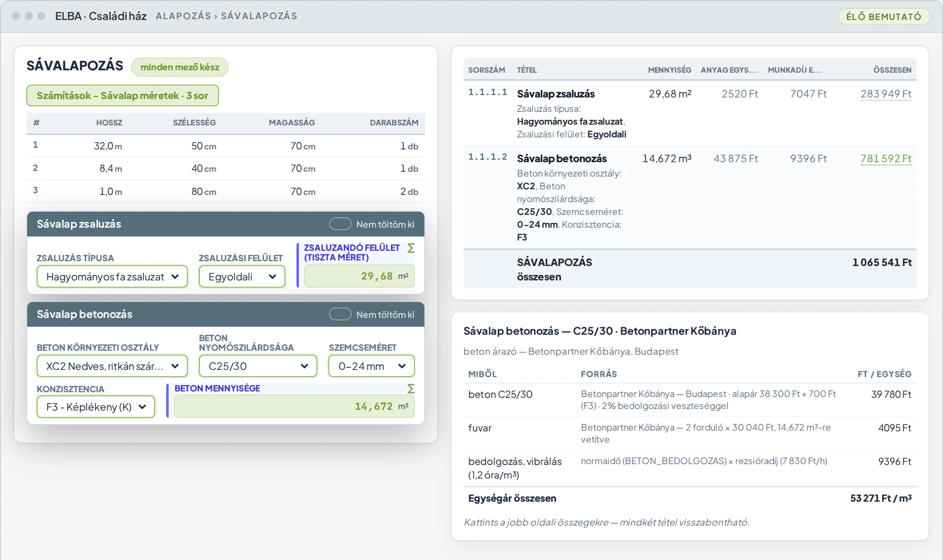Open the Beton környezeti osztály dropdown
This screenshot has height=560, width=943.
click(x=112, y=366)
